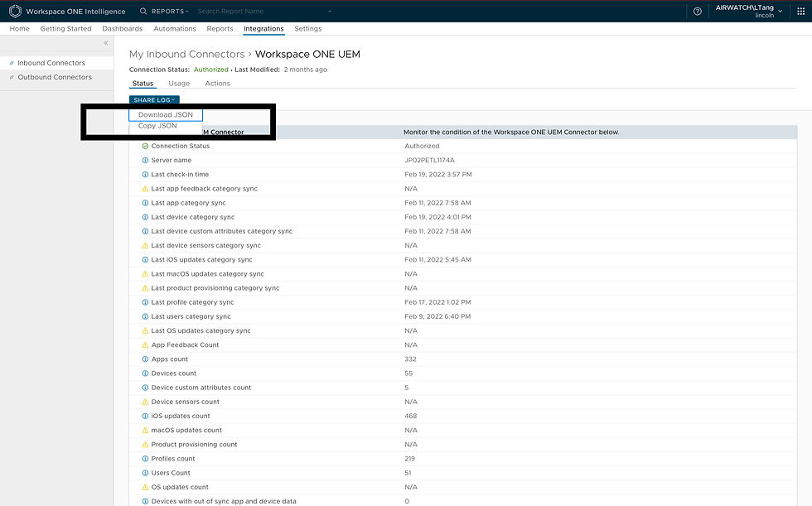The width and height of the screenshot is (812, 506).
Task: Toggle the SHARE LOG dropdown button
Action: pos(154,100)
